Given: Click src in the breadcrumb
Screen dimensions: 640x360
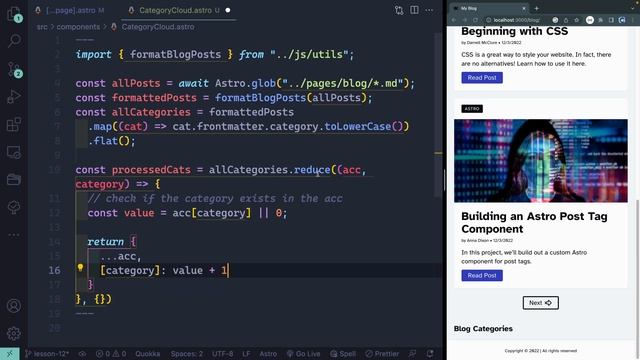Looking at the screenshot, I should pyautogui.click(x=42, y=27).
